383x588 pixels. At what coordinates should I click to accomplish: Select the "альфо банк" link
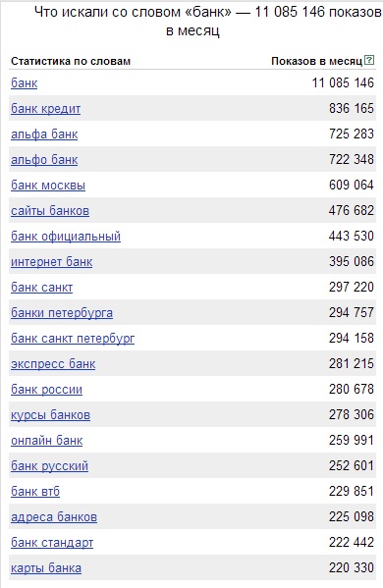pos(44,160)
